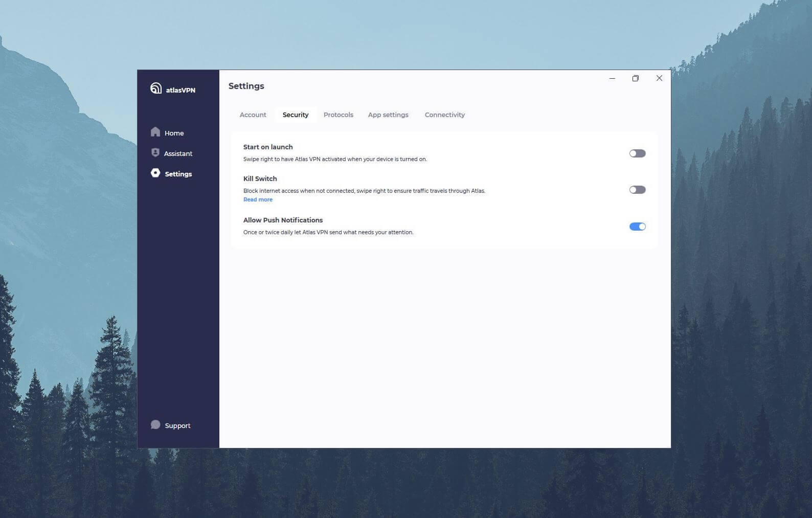Click the Settings page heading
This screenshot has width=812, height=518.
[246, 86]
